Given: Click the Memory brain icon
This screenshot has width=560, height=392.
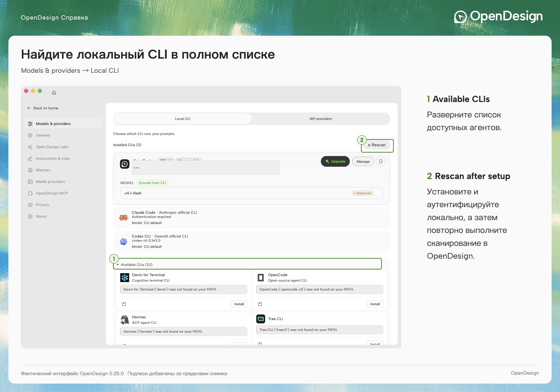Looking at the screenshot, I should (x=30, y=170).
